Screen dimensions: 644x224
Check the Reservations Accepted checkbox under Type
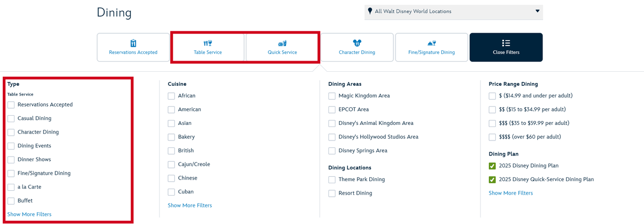point(11,104)
